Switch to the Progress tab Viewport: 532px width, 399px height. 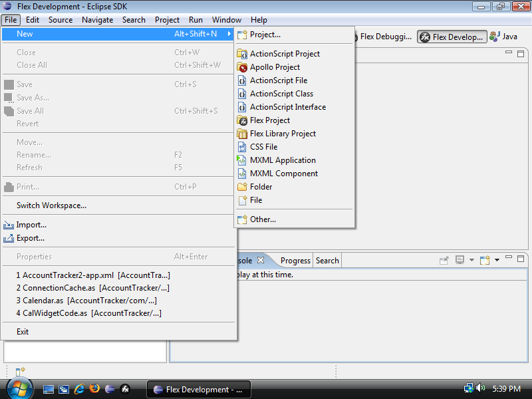coord(295,260)
